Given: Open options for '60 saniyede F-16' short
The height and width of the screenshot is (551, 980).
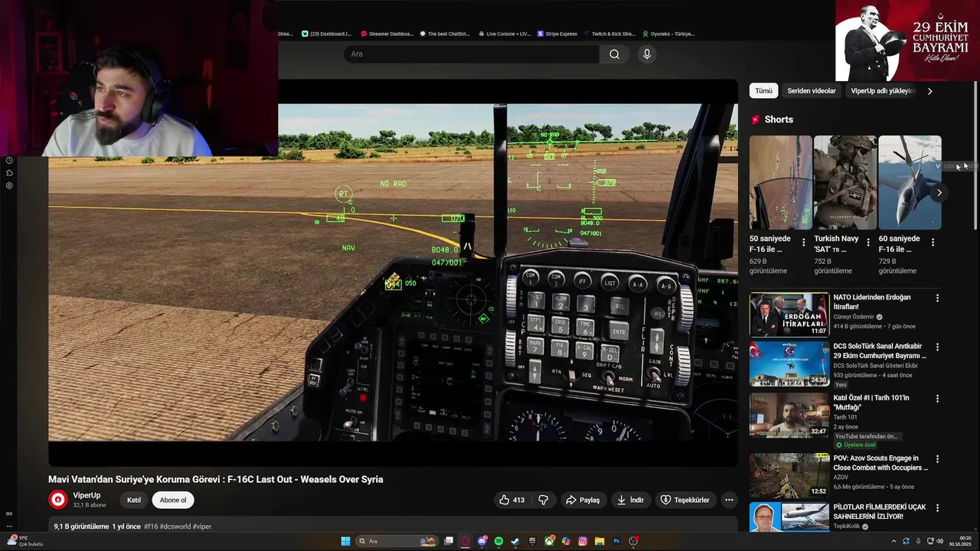Looking at the screenshot, I should click(x=933, y=242).
